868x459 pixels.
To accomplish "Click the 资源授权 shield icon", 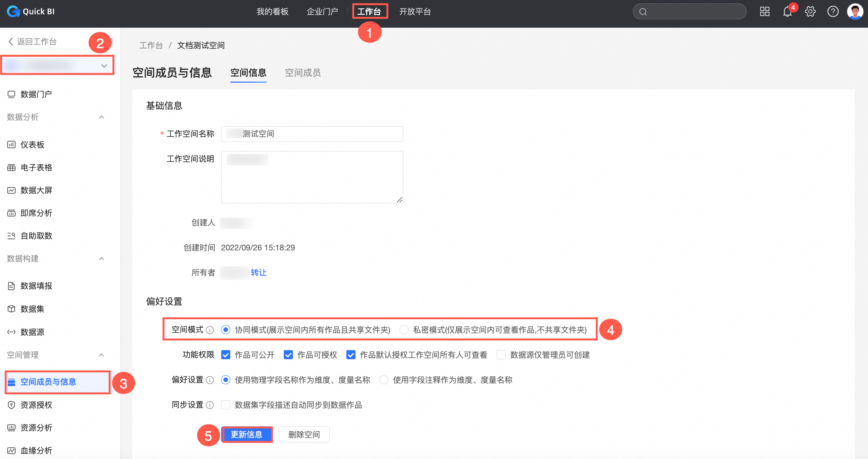I will point(11,405).
